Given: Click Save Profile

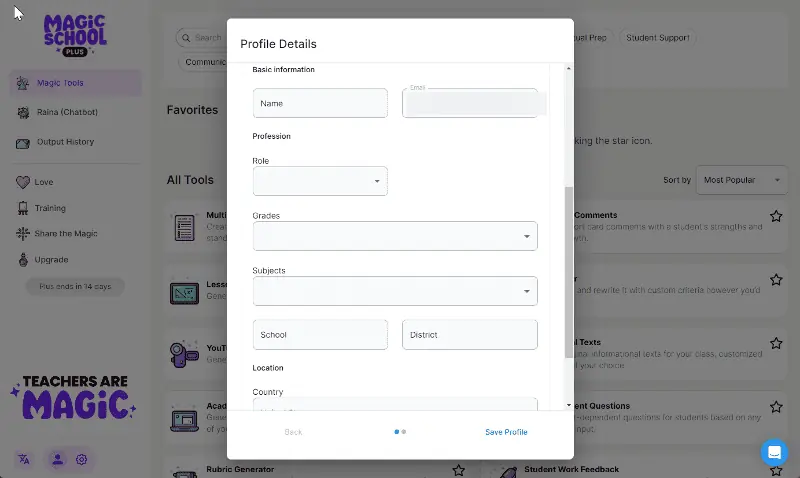Looking at the screenshot, I should (x=506, y=432).
